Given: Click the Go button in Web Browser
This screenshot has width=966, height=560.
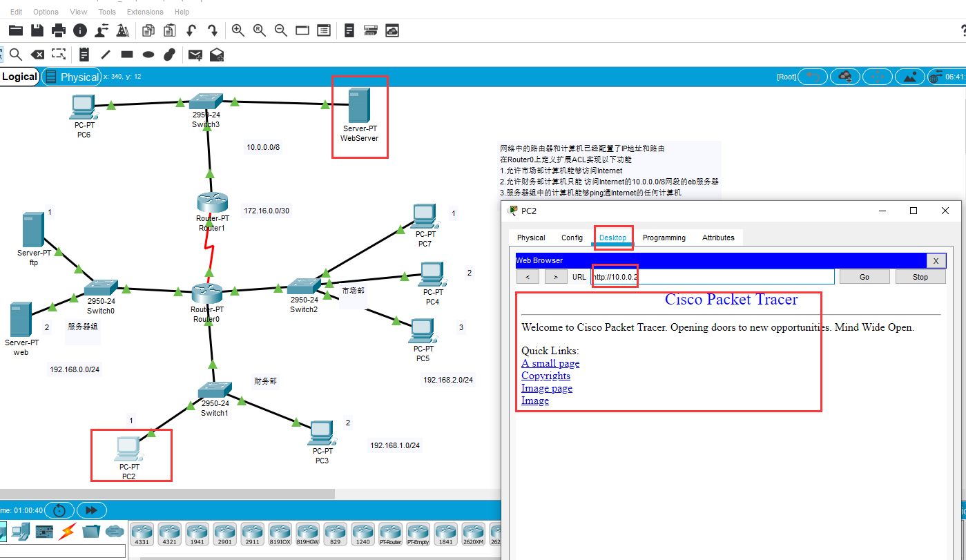Looking at the screenshot, I should [x=864, y=277].
